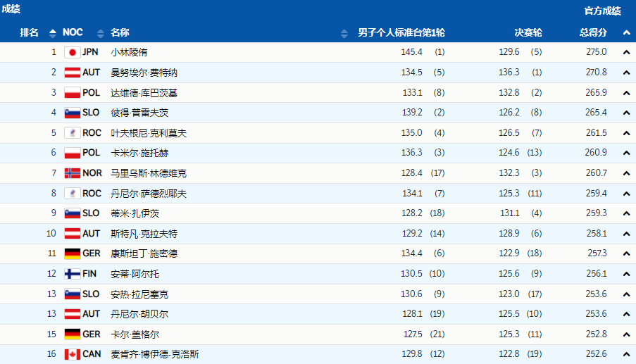
Task: Collapse details for 马里乌斯·林德维克 row
Action: [626, 173]
